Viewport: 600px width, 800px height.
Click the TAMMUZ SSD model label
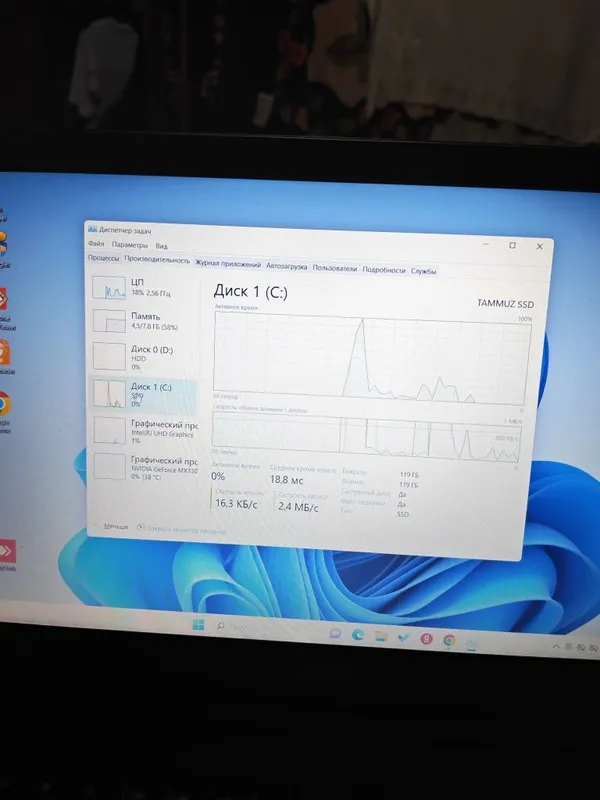[505, 304]
